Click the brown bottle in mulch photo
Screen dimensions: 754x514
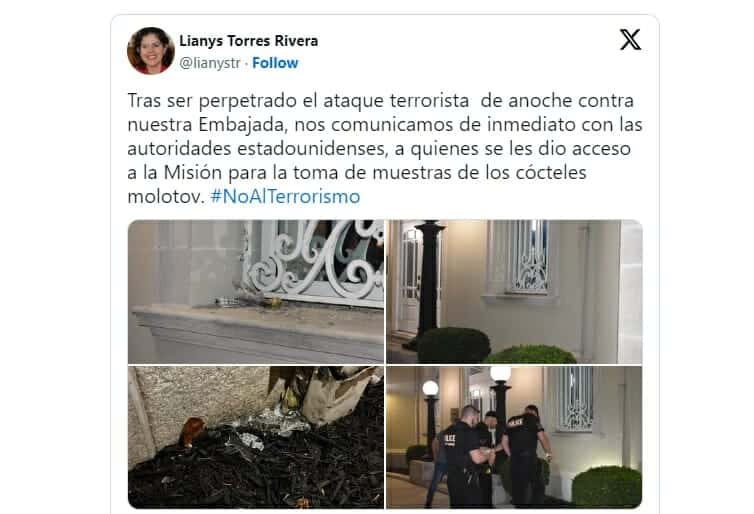192,431
